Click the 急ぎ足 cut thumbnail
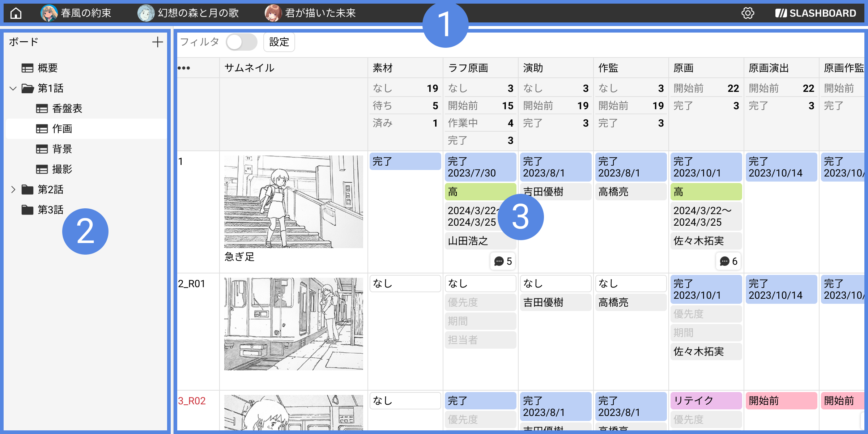 pyautogui.click(x=293, y=201)
